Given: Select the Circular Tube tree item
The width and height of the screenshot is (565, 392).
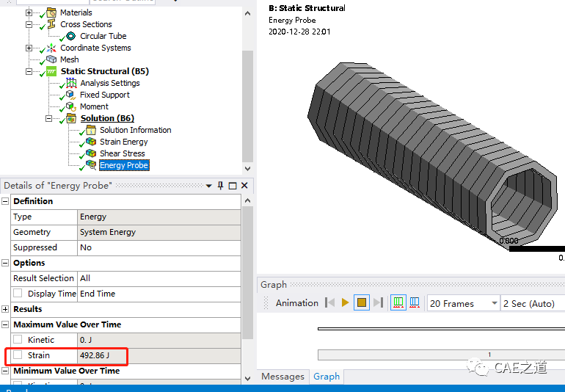Looking at the screenshot, I should point(103,36).
